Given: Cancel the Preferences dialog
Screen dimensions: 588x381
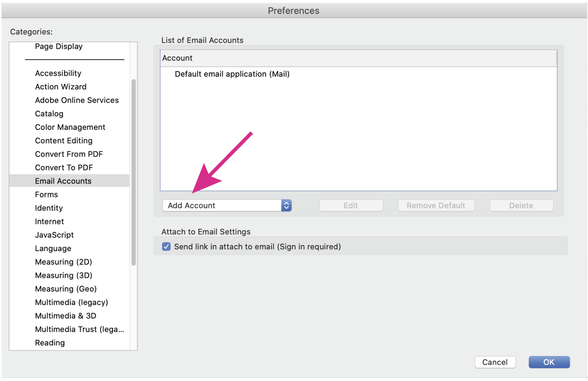Looking at the screenshot, I should click(x=495, y=362).
